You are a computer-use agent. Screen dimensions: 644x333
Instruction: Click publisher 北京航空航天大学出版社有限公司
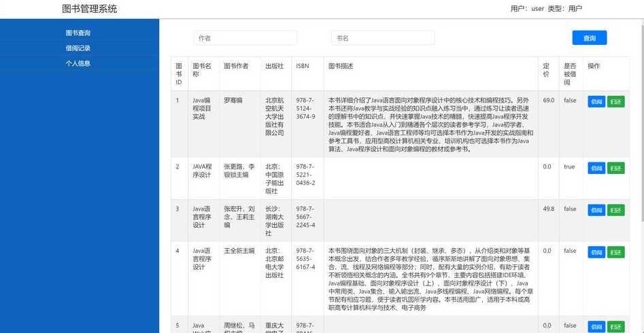click(274, 117)
